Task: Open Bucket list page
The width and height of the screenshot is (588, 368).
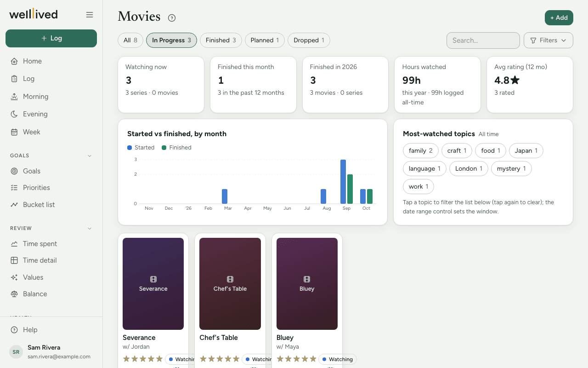Action: coord(51,205)
